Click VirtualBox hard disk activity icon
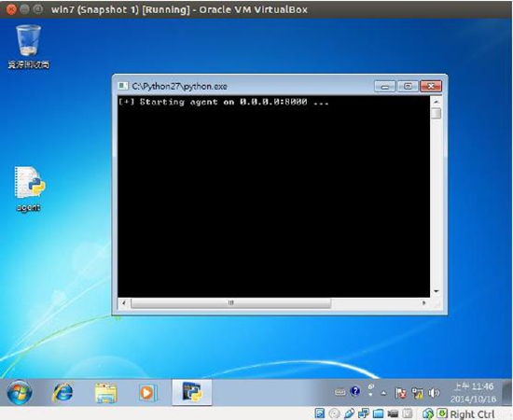Screen dimensions: 513x420 point(320,413)
